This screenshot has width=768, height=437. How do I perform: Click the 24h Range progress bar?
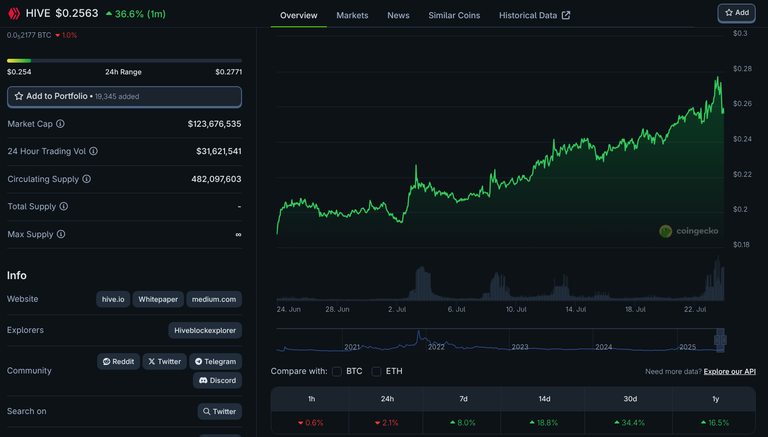coord(124,61)
